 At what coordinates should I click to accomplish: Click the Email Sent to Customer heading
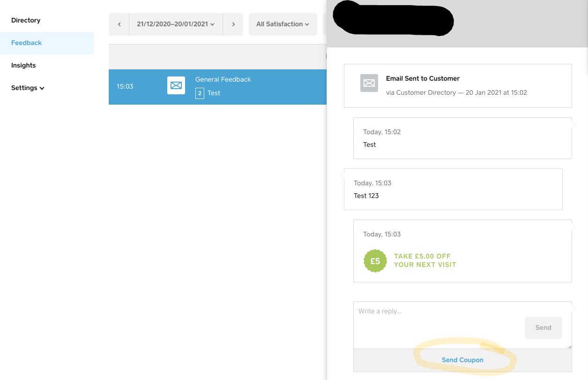pyautogui.click(x=423, y=78)
